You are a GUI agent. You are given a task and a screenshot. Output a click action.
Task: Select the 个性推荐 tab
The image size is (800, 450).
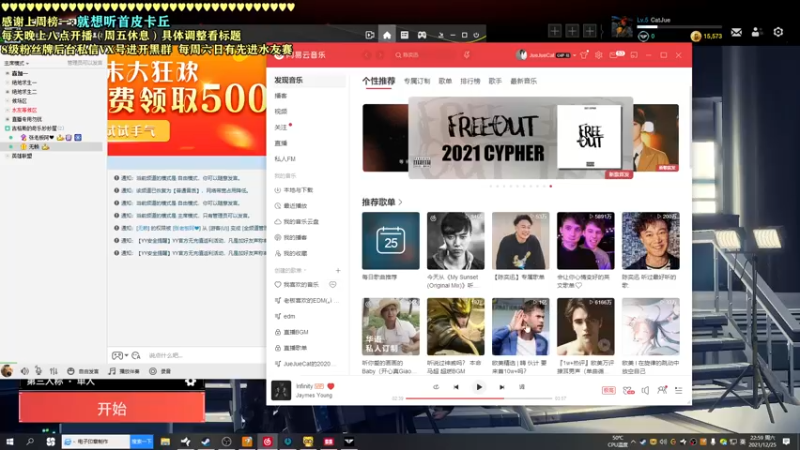379,81
